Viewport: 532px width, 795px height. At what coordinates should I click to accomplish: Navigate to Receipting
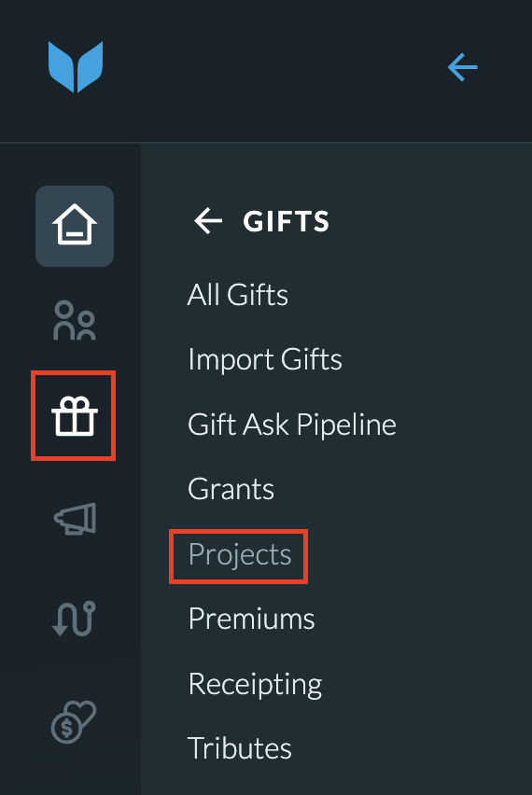point(255,685)
